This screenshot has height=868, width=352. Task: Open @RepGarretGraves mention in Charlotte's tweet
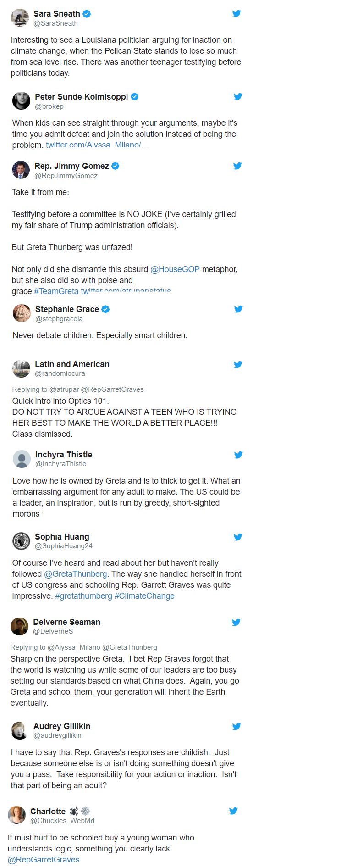point(44,860)
